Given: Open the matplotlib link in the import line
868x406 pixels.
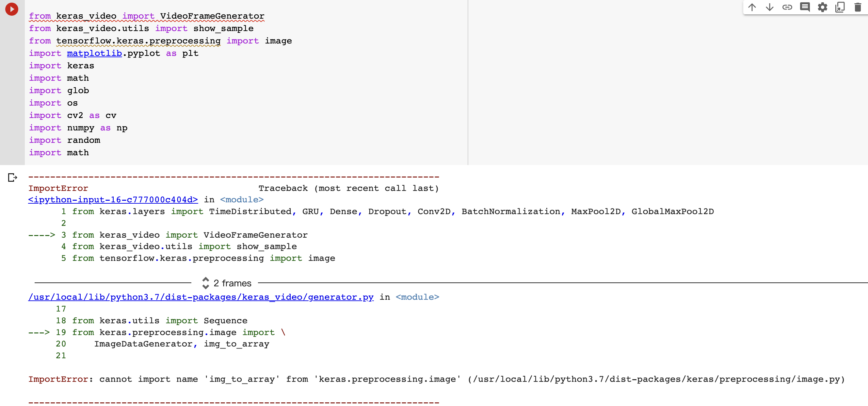Looking at the screenshot, I should 94,53.
